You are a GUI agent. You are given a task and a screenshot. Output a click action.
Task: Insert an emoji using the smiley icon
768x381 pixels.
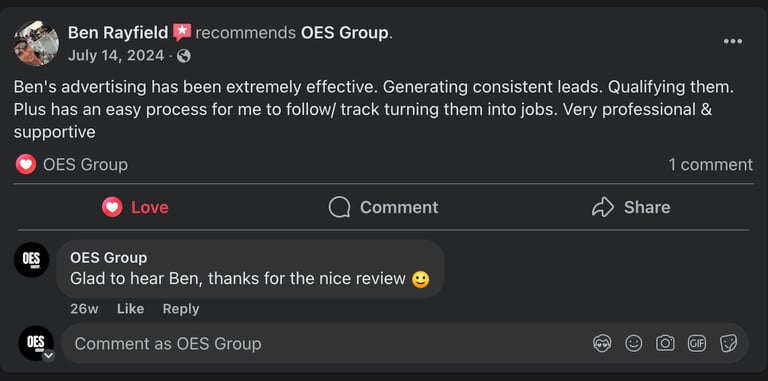pos(633,343)
